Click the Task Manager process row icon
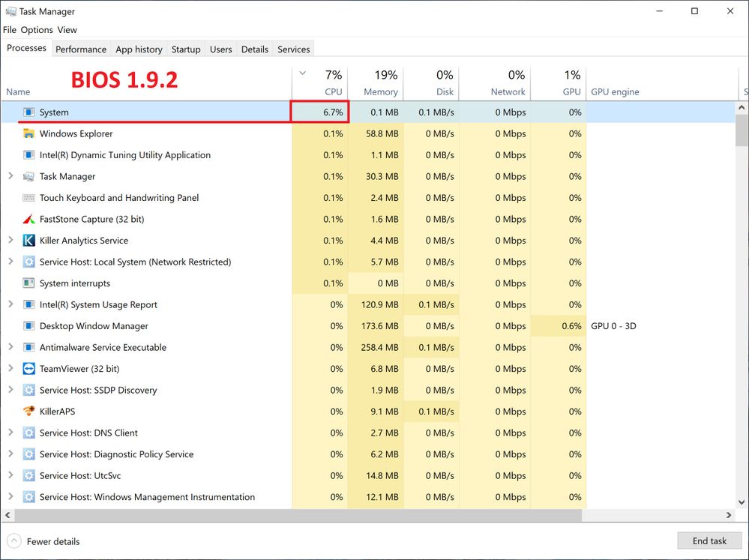 click(28, 176)
